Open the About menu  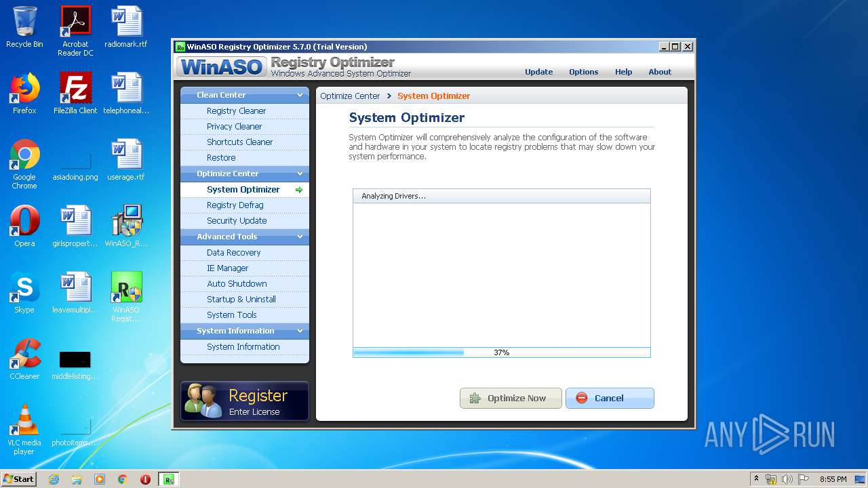coord(660,72)
